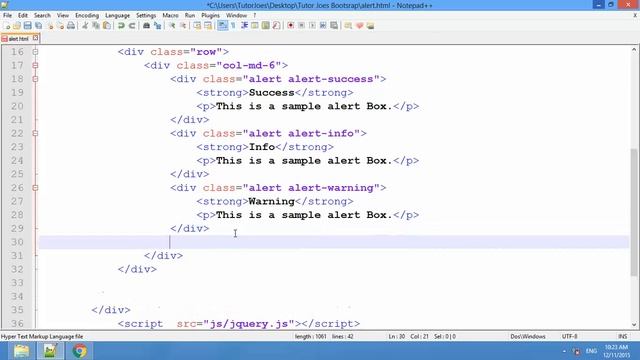Collapse the alert-warning div on line 26

36,188
